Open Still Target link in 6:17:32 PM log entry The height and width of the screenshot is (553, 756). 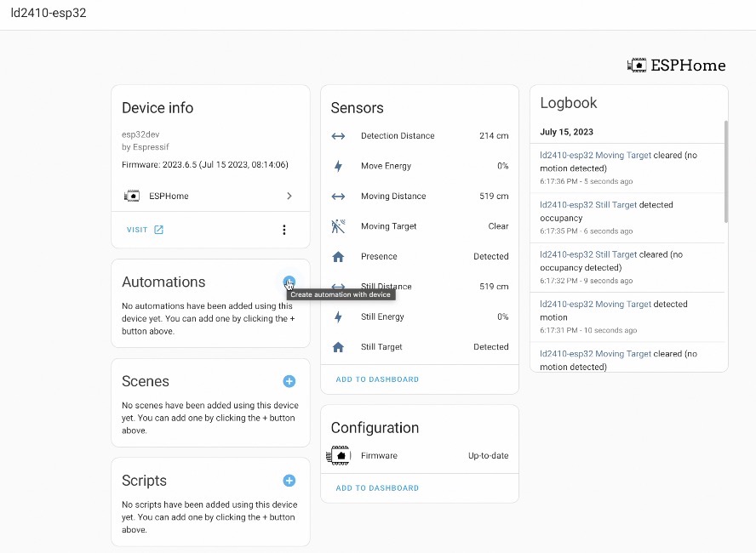pyautogui.click(x=588, y=254)
